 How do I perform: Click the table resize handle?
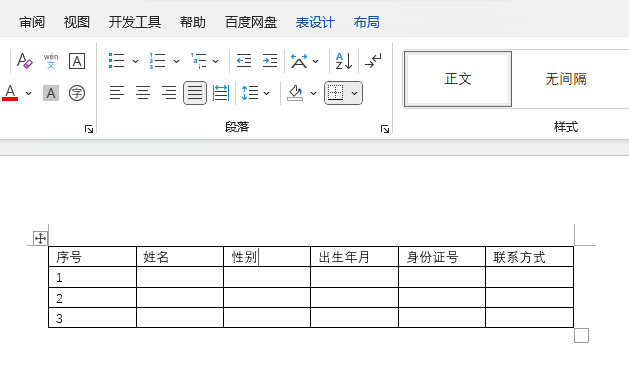click(x=581, y=335)
